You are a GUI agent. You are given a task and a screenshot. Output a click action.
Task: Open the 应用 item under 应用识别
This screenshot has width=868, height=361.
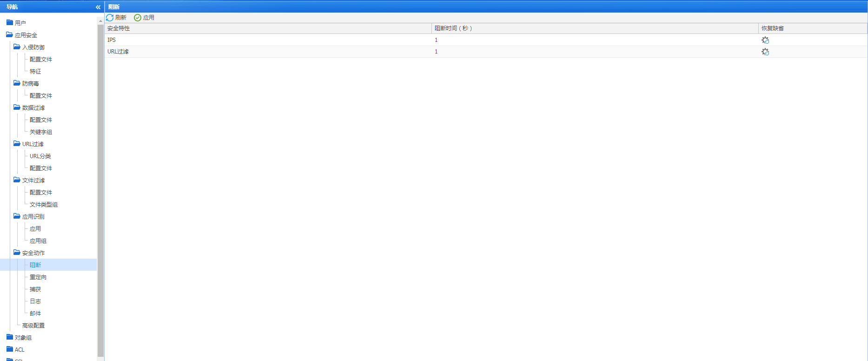pyautogui.click(x=35, y=229)
